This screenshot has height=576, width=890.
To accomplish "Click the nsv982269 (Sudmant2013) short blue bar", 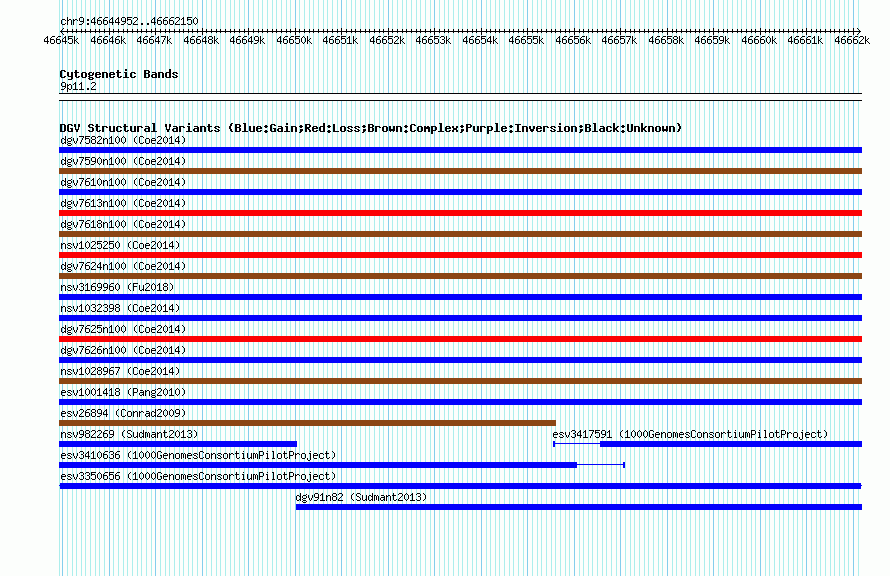I will click(178, 444).
